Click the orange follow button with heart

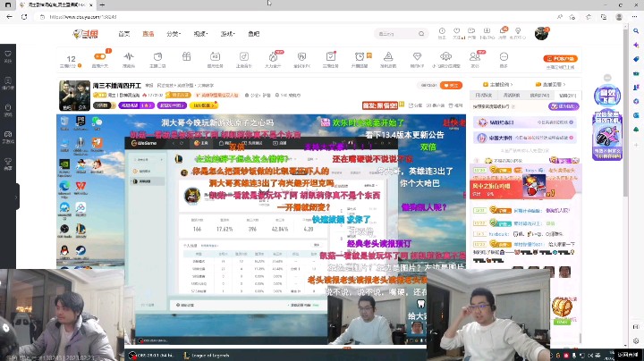click(451, 85)
